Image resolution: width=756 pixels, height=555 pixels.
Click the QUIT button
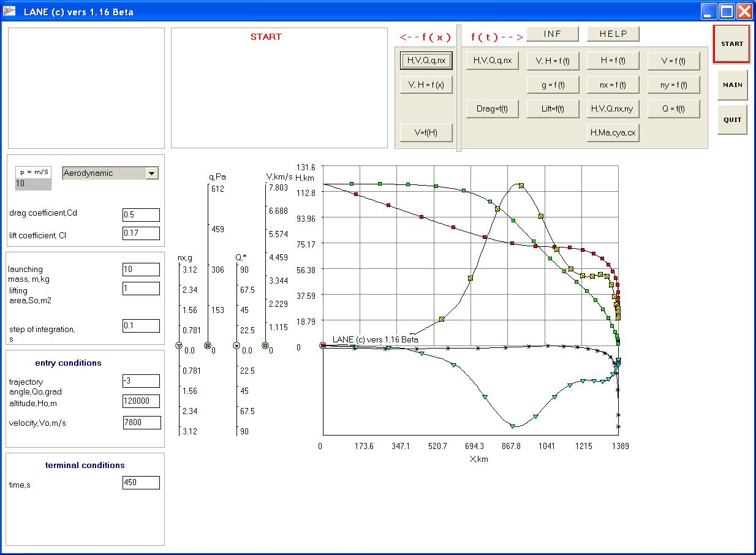pyautogui.click(x=732, y=120)
